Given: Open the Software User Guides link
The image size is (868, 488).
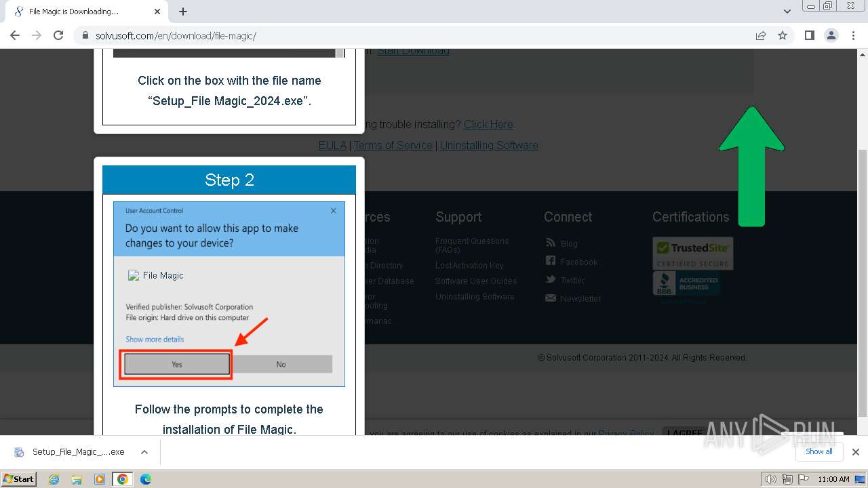Looking at the screenshot, I should (476, 281).
